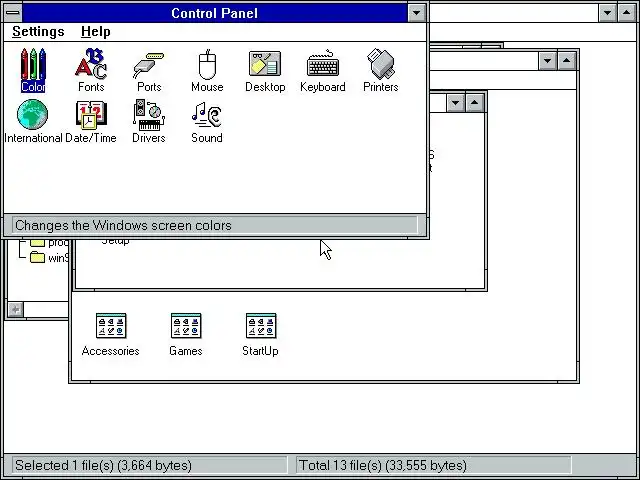Open the Control Panel system menu box
This screenshot has width=640, height=480.
pos(13,13)
